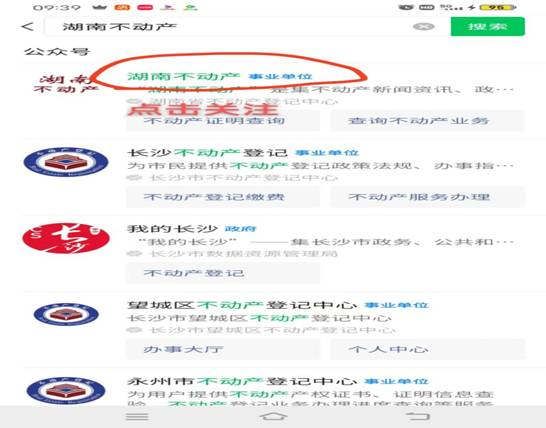Tap the back arrow beside search field
Image resolution: width=546 pixels, height=428 pixels.
point(28,27)
